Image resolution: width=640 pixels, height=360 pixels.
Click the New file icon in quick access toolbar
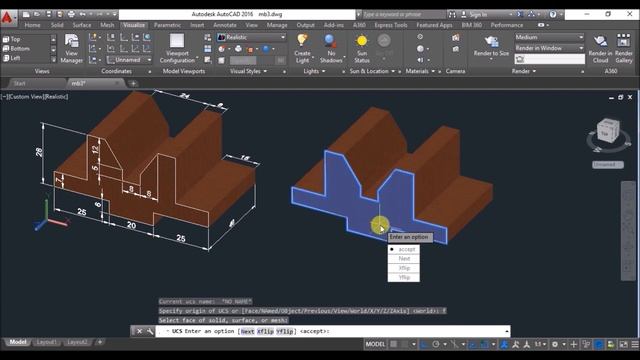point(26,14)
